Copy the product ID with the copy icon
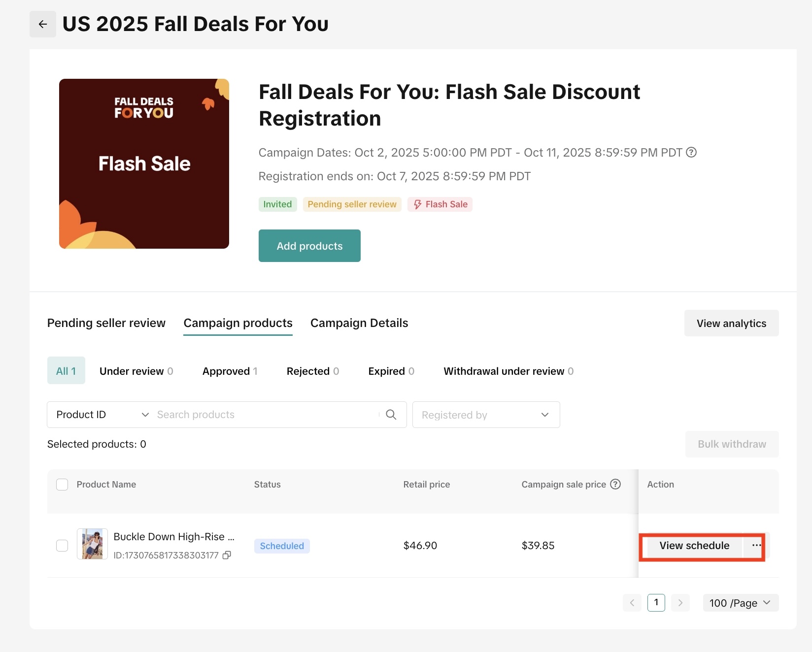 [227, 555]
